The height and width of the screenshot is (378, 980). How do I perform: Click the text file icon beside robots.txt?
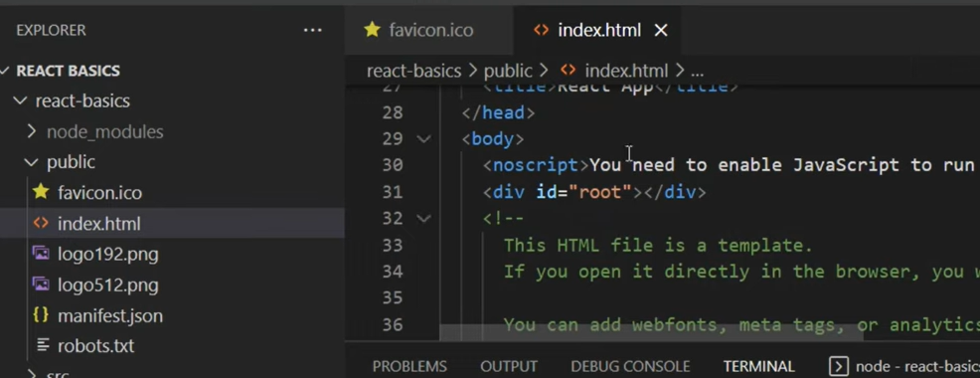coord(43,345)
